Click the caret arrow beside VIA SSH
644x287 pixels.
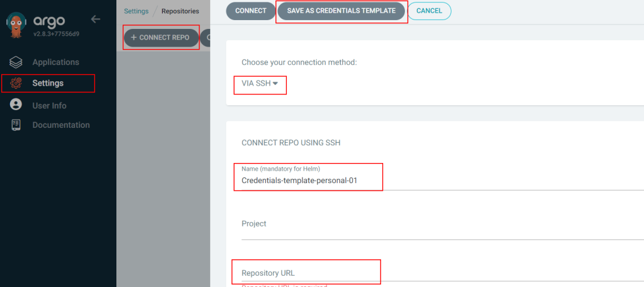(275, 84)
